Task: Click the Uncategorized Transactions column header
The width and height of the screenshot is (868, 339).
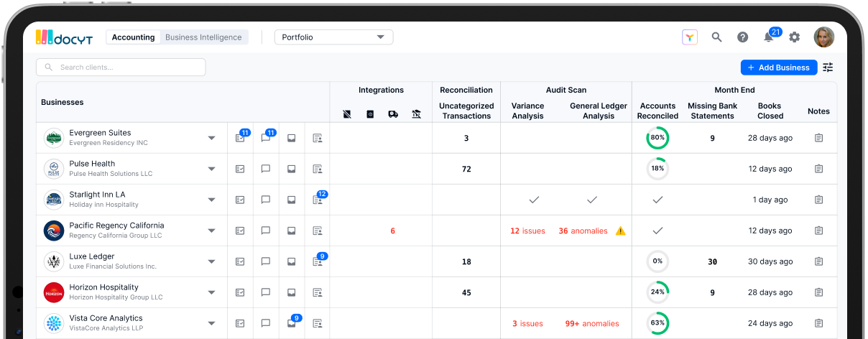Action: [466, 111]
